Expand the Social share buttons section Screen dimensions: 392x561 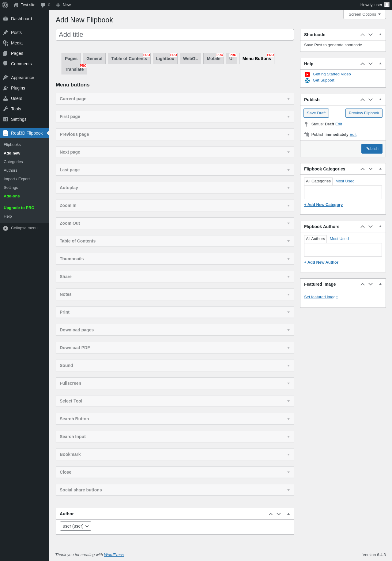coord(175,490)
